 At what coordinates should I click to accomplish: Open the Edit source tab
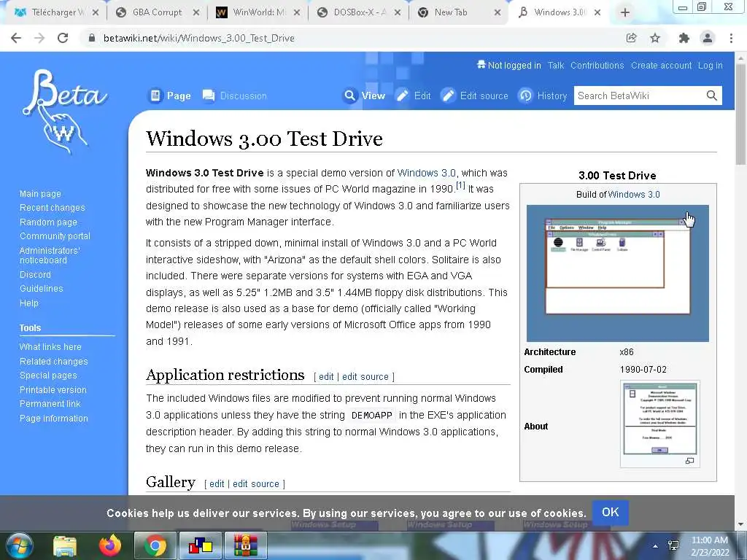click(474, 96)
